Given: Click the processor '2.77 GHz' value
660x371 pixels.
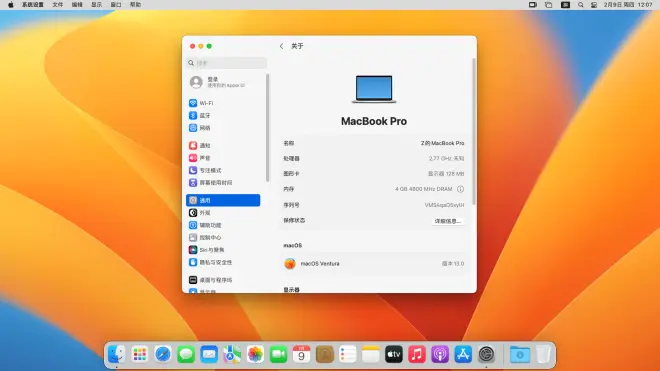Looking at the screenshot, I should tap(446, 158).
